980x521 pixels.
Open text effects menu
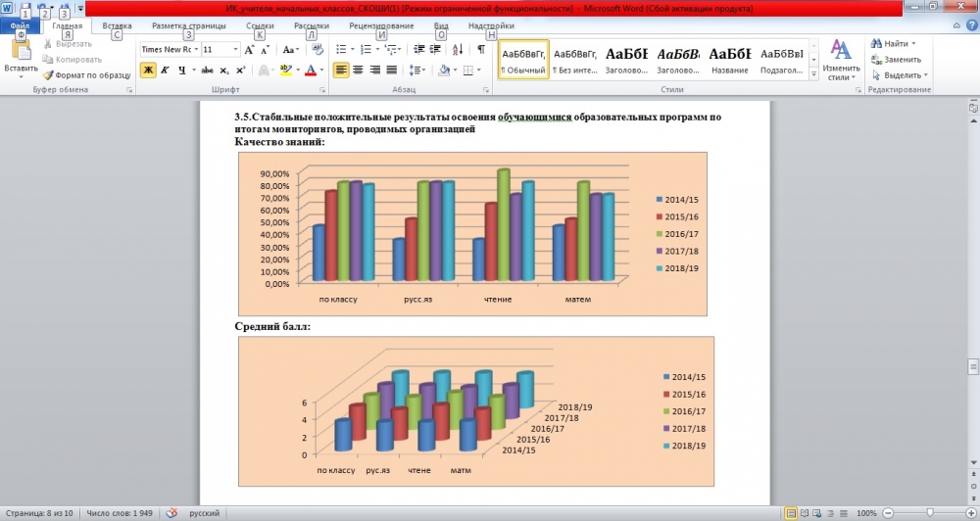[x=265, y=70]
